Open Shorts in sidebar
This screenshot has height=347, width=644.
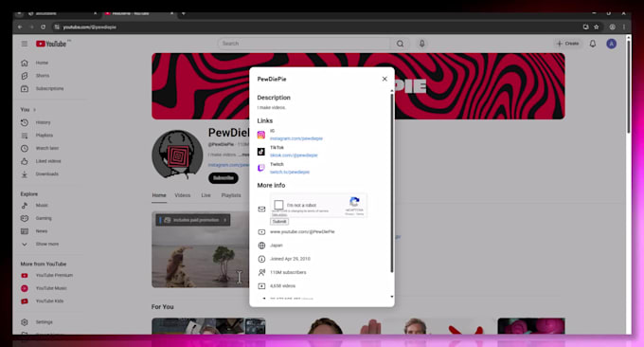[42, 76]
